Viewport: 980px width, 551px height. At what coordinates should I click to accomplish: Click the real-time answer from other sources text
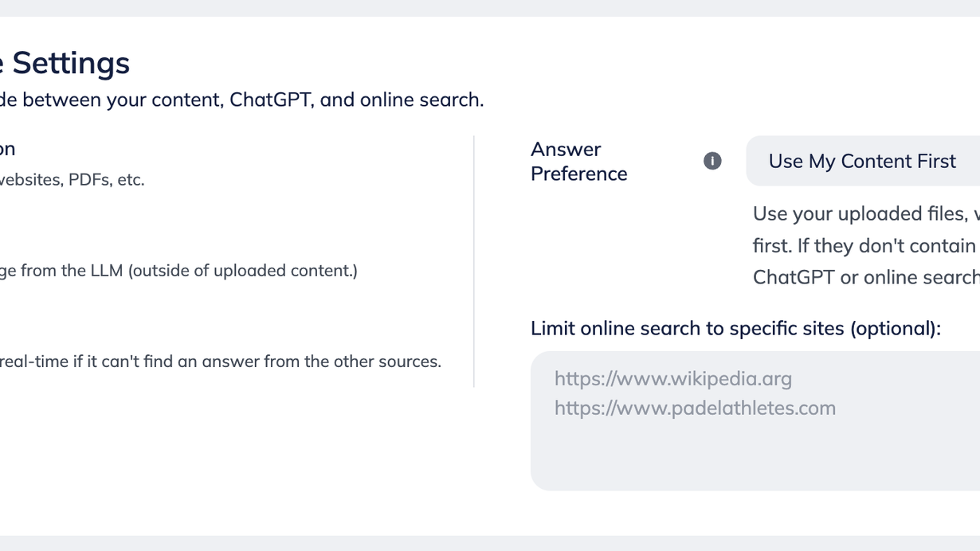[221, 361]
